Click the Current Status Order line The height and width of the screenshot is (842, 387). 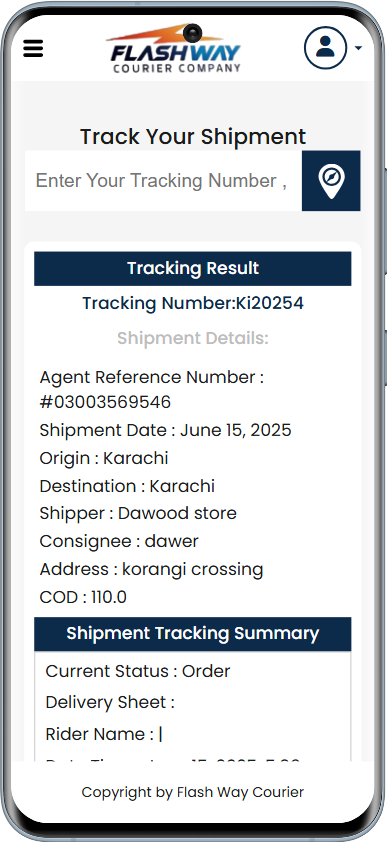[138, 671]
